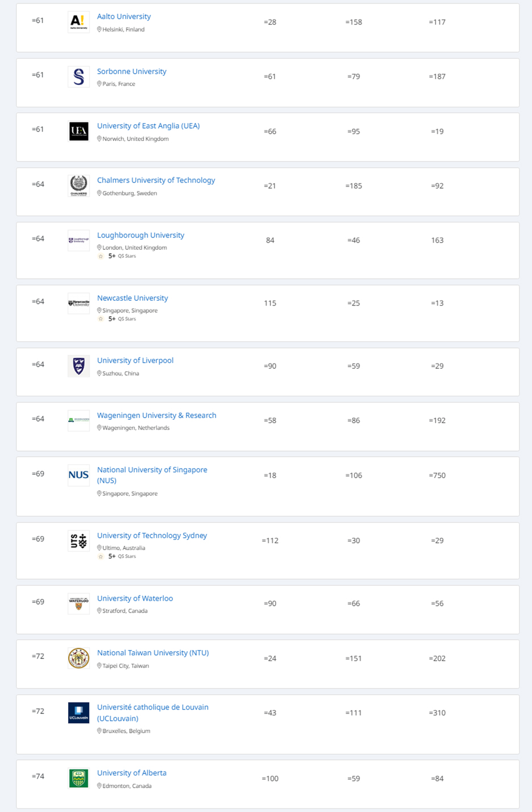Open the Loughborough University link
Image resolution: width=532 pixels, height=812 pixels.
coord(140,235)
